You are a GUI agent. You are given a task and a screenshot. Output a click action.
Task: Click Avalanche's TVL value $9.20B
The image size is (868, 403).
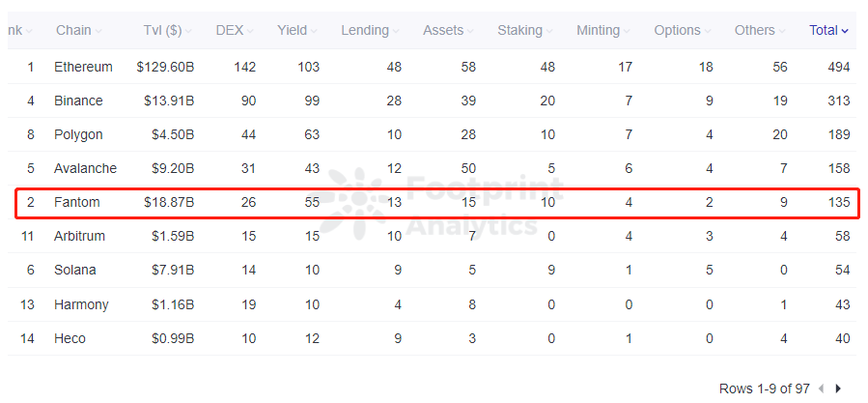(172, 168)
